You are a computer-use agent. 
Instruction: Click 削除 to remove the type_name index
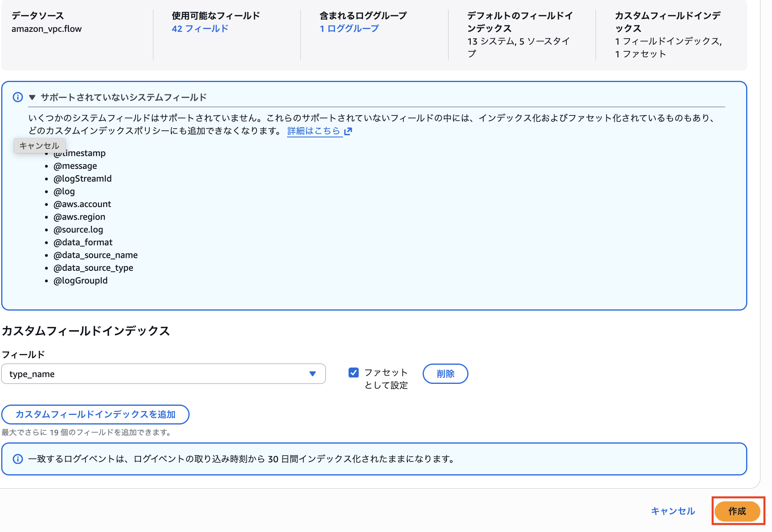(x=445, y=374)
